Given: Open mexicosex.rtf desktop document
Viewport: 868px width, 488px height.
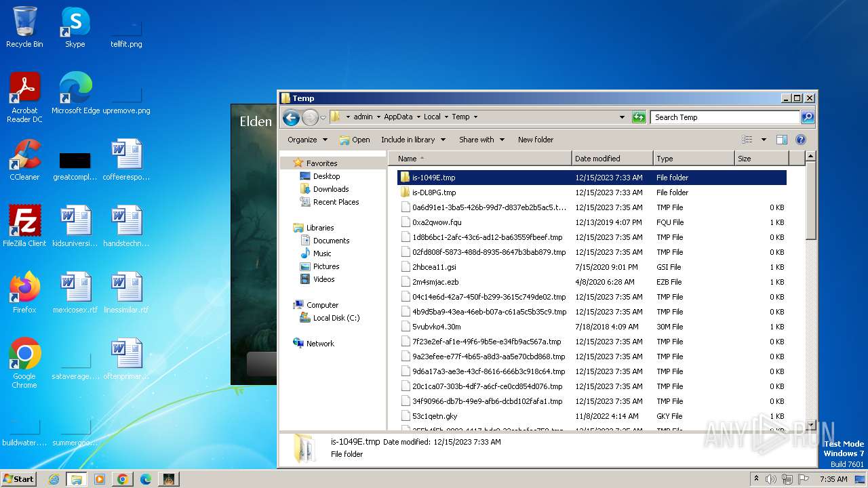Looking at the screenshot, I should click(x=75, y=293).
